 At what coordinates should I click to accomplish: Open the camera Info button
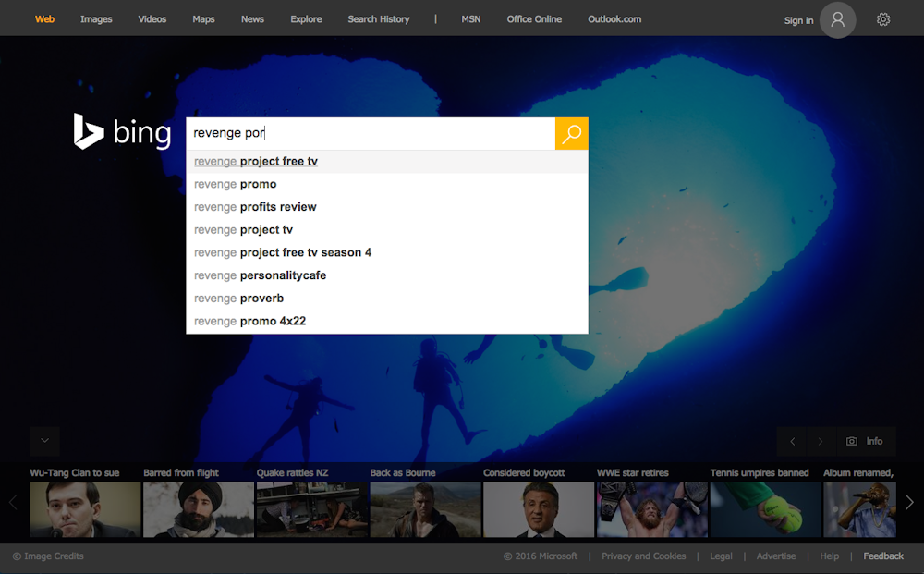[866, 442]
